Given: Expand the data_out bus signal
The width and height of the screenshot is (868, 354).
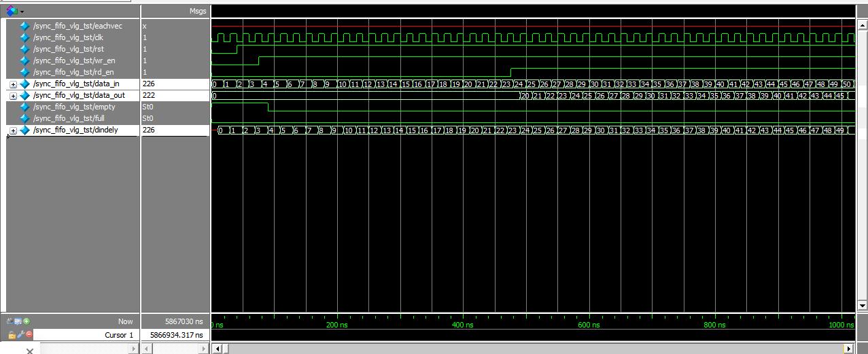Looking at the screenshot, I should click(x=13, y=96).
